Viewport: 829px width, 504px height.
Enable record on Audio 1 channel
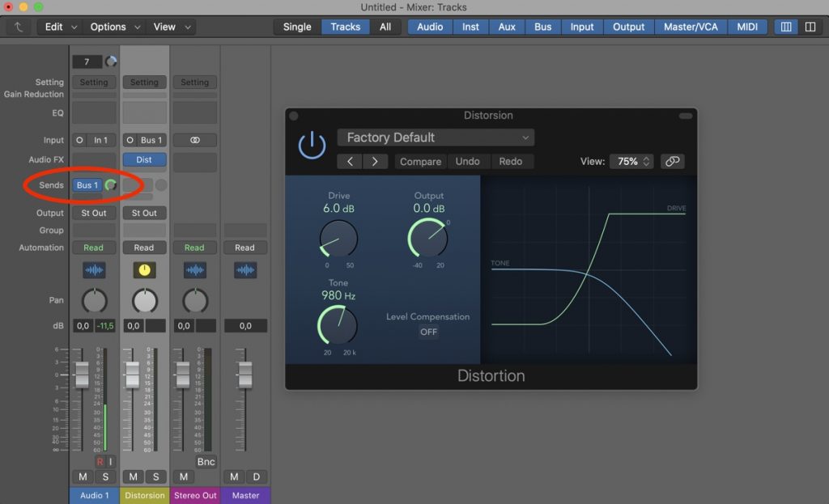tap(100, 462)
